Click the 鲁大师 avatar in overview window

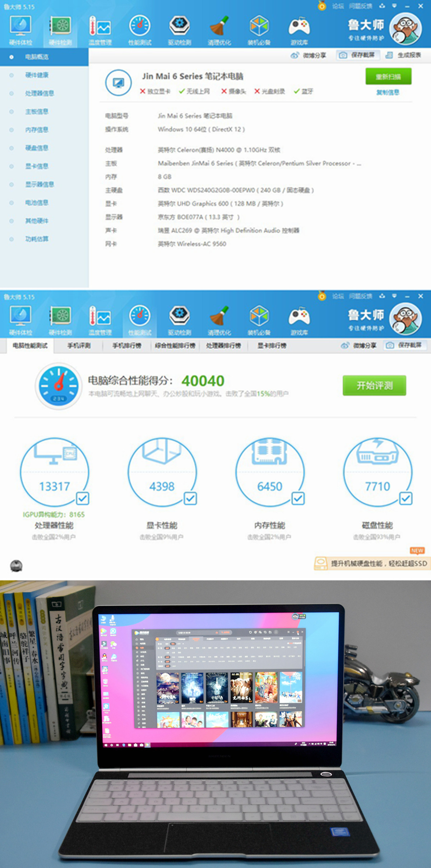tap(406, 29)
